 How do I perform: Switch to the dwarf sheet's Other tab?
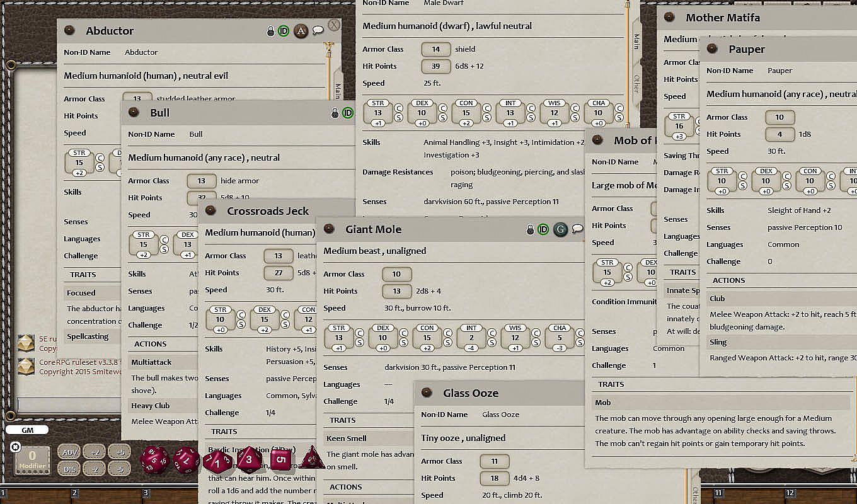tap(636, 84)
